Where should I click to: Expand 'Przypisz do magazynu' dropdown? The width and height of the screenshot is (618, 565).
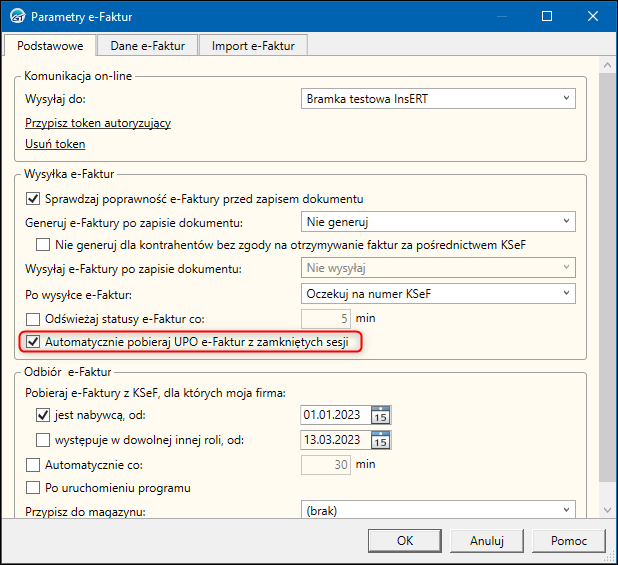[438, 511]
